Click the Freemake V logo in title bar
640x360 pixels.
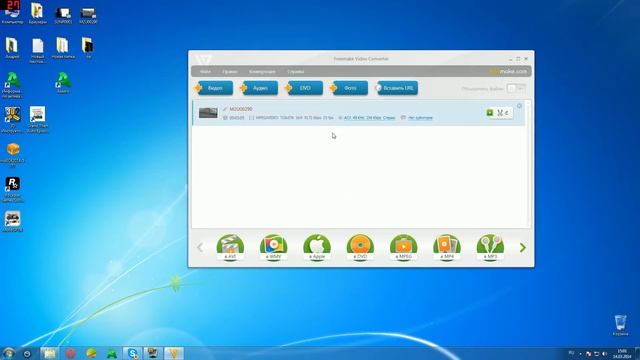pyautogui.click(x=203, y=59)
